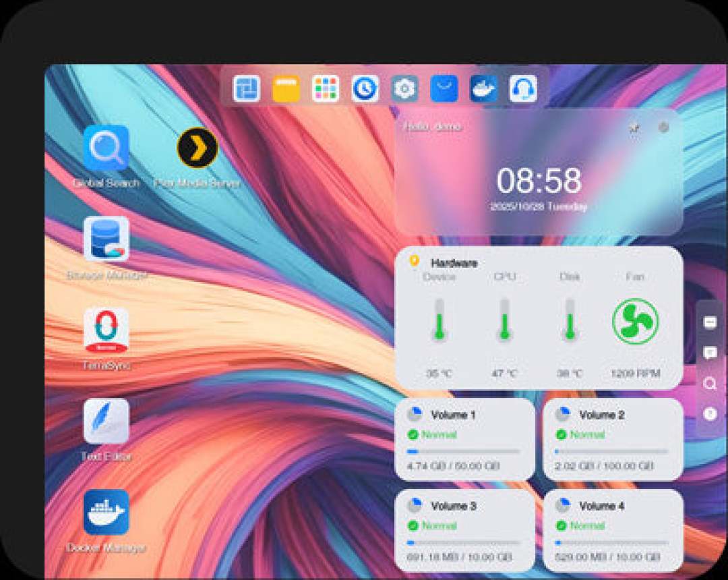Screen dimensions: 728x580
Task: Click the 08:58 clock time
Action: (539, 180)
